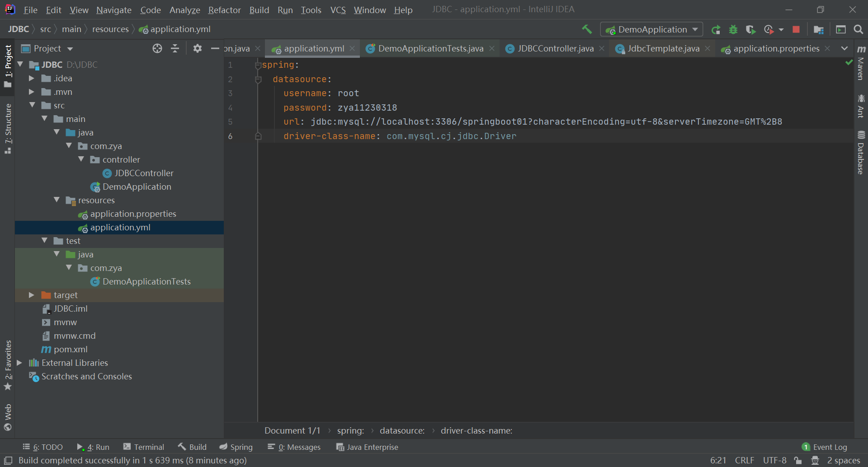Toggle the Structure tool window tab
Screen dimensions: 868x467
point(8,128)
